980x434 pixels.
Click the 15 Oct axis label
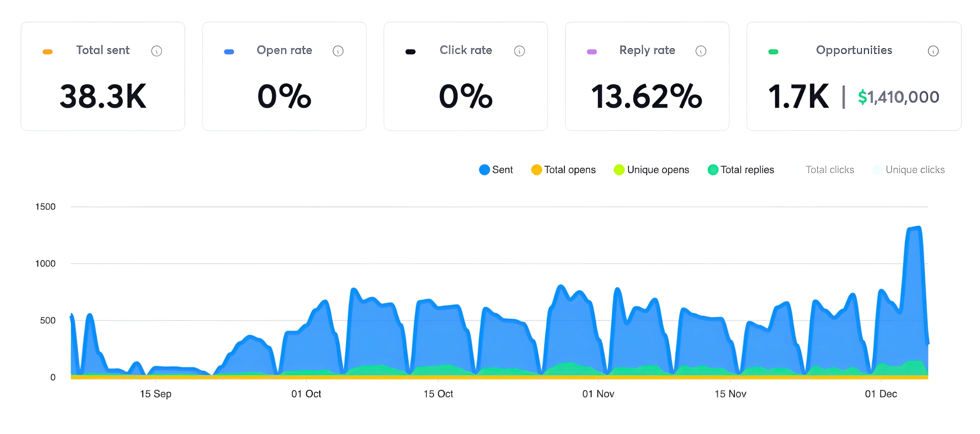pyautogui.click(x=438, y=394)
